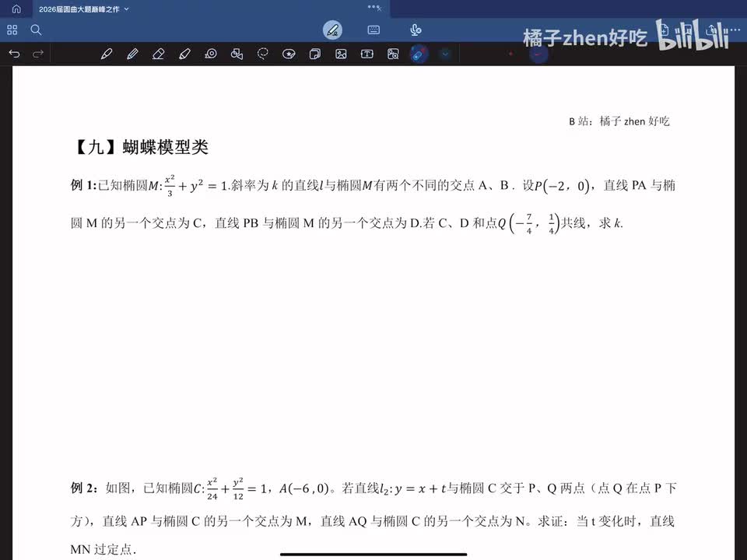Click the label 例 2 in the document

point(84,488)
